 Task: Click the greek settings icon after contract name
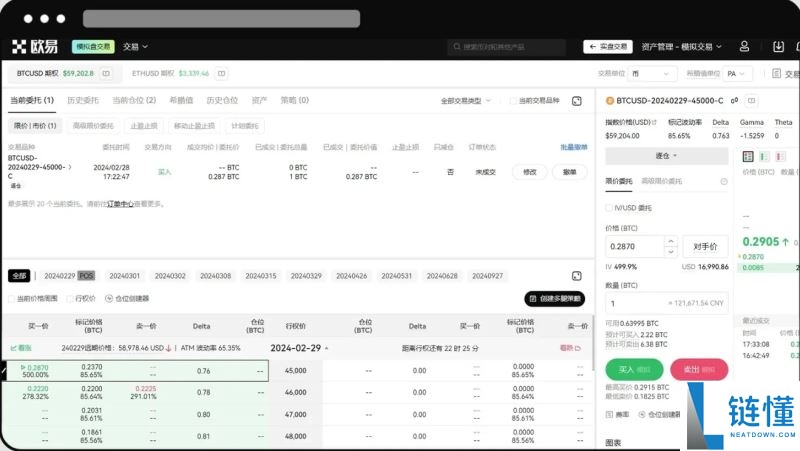pos(734,101)
